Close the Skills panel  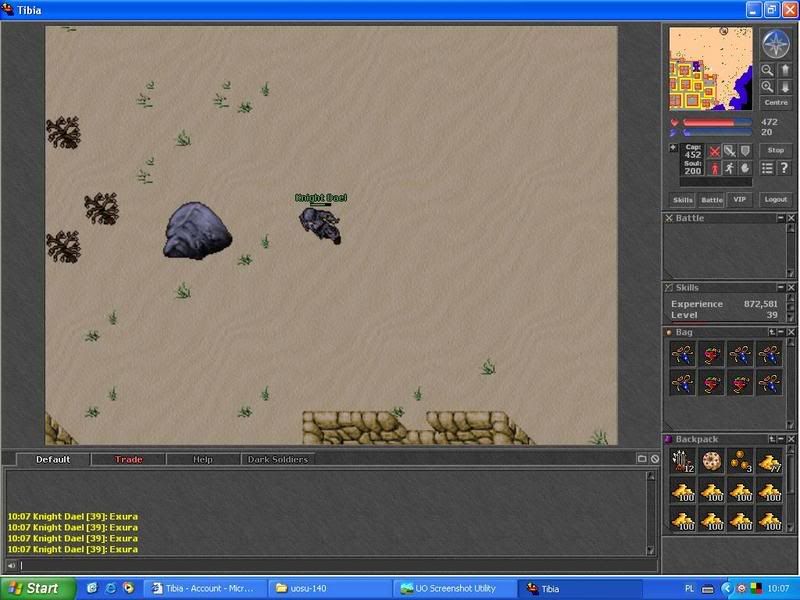click(x=791, y=288)
